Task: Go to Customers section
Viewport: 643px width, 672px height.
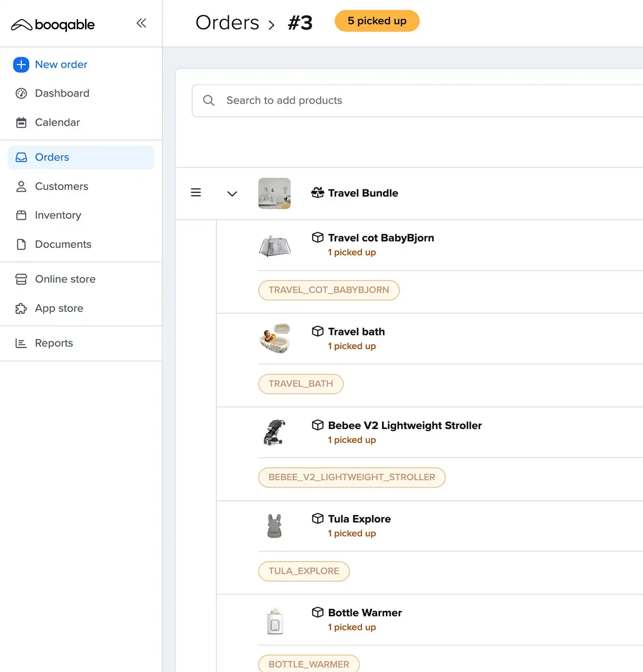Action: pyautogui.click(x=61, y=187)
